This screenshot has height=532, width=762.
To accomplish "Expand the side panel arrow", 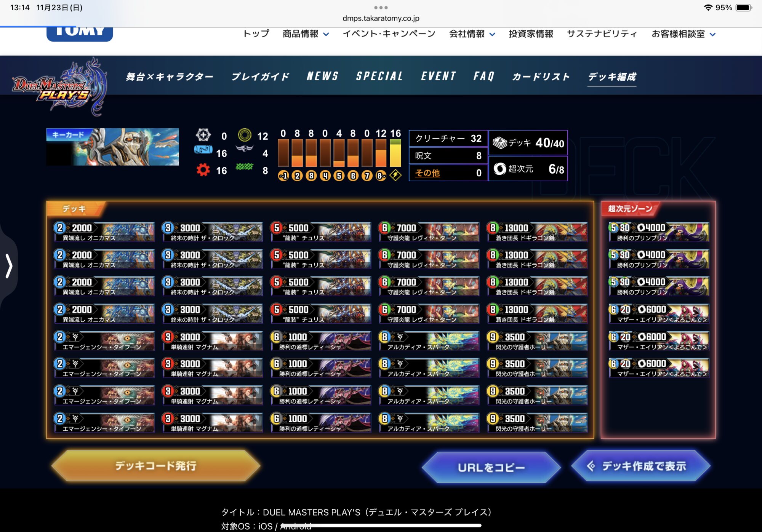I will coord(9,266).
